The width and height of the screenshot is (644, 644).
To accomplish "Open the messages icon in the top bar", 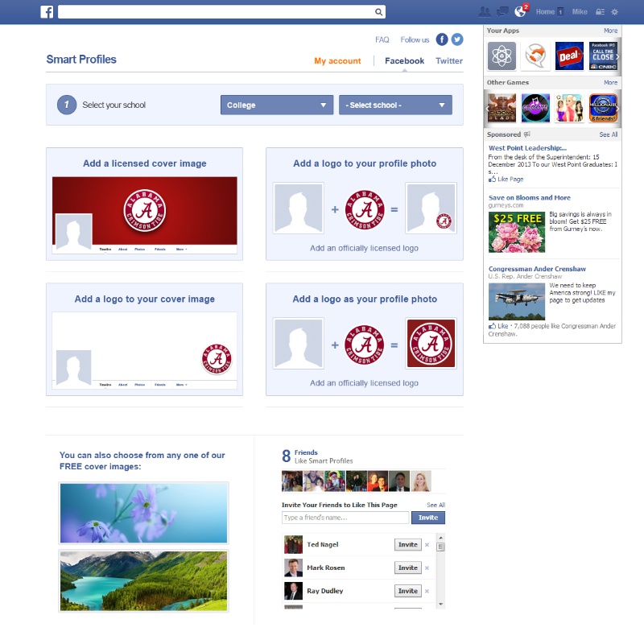I will tap(502, 11).
